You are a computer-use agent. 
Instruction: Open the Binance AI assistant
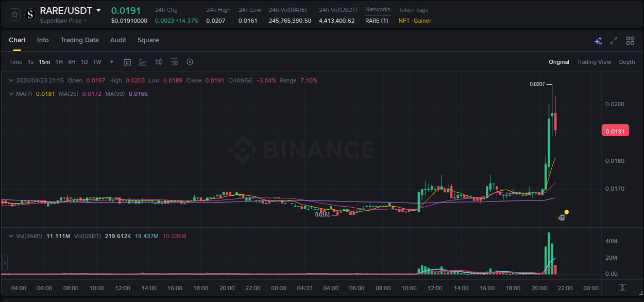tap(598, 41)
